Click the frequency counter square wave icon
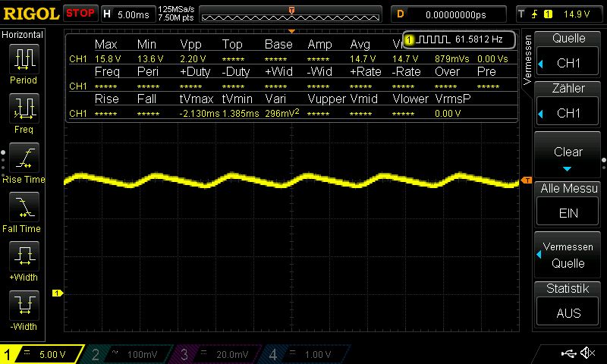Screen dimensions: 607x364 [x=434, y=39]
